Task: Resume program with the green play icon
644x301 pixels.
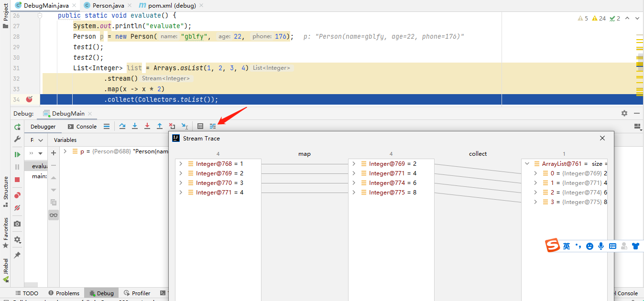Action: pos(17,154)
